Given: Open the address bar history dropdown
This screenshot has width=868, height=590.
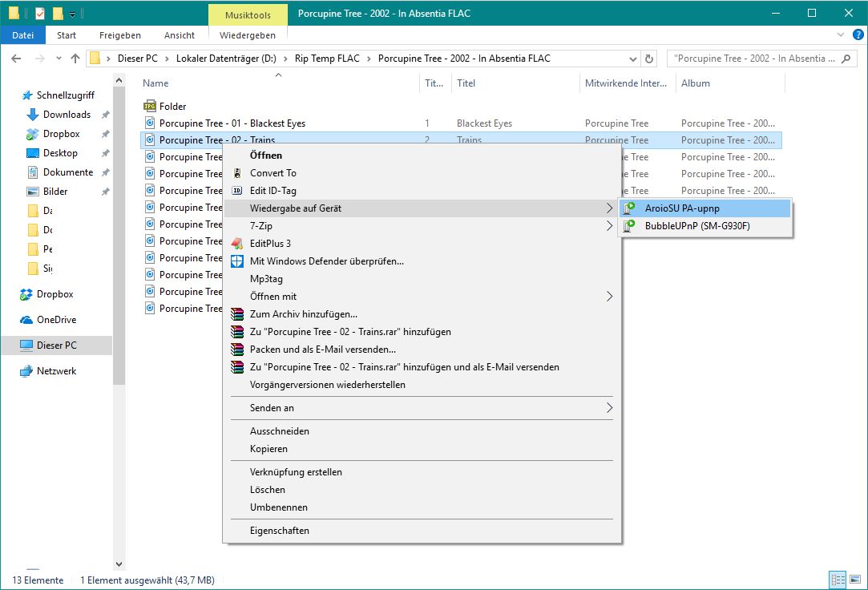Looking at the screenshot, I should pos(632,59).
